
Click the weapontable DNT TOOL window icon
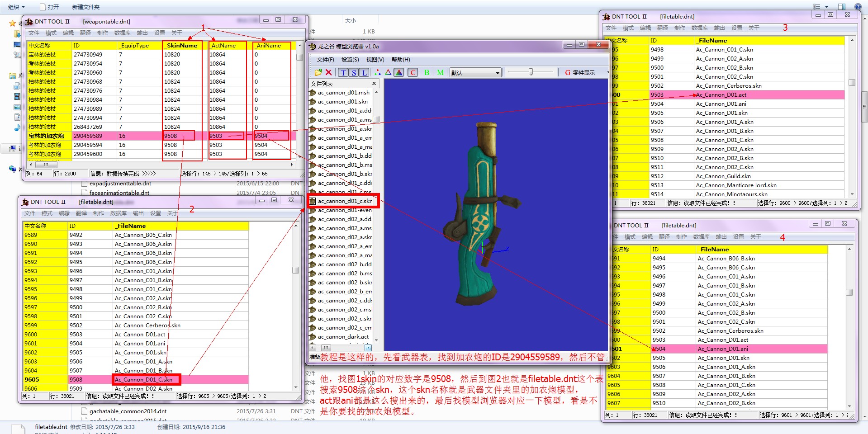coord(29,21)
